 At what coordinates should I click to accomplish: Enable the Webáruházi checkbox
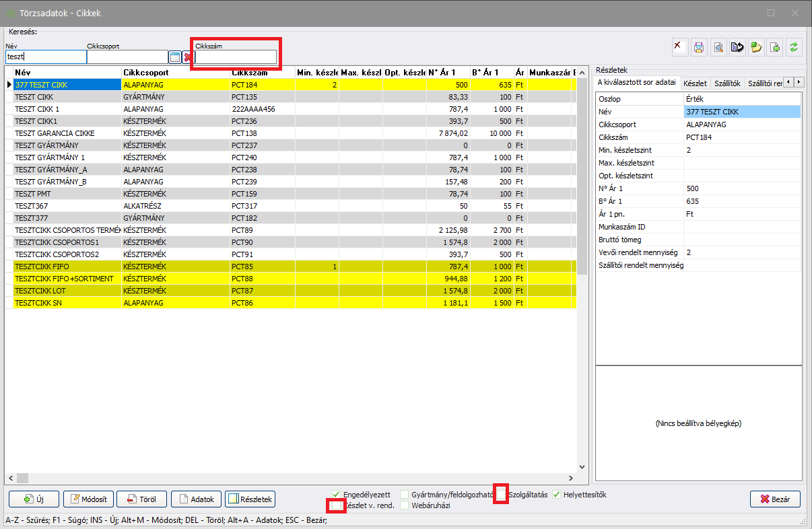tap(404, 505)
